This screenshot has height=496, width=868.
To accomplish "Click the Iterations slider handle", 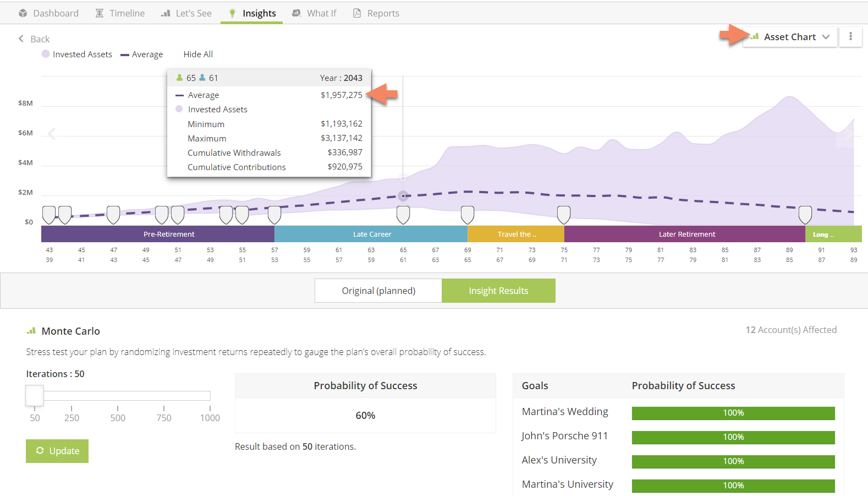I will tap(35, 395).
